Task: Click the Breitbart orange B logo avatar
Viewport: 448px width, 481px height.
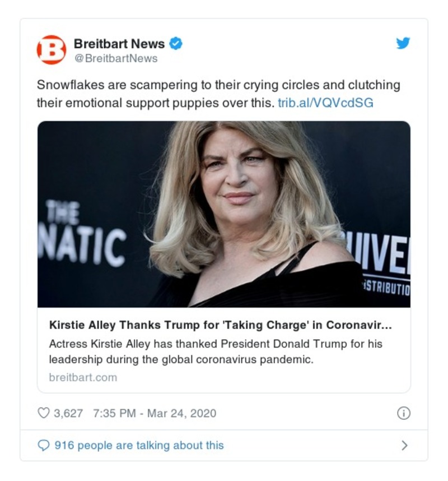Action: (x=52, y=50)
